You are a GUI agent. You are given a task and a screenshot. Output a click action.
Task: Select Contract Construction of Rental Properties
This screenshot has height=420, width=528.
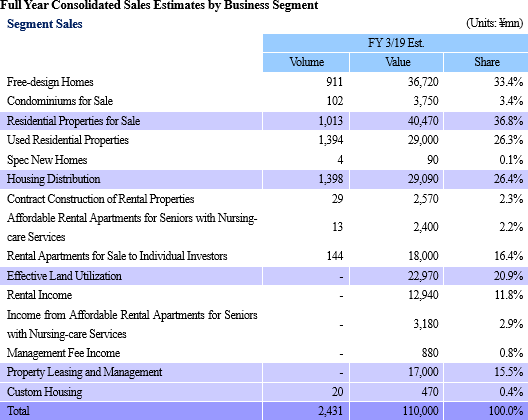(100, 199)
